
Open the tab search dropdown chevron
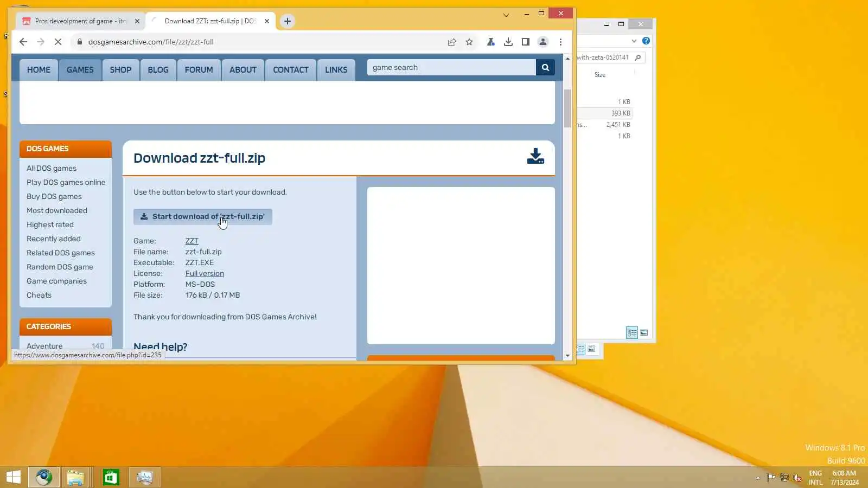point(506,15)
